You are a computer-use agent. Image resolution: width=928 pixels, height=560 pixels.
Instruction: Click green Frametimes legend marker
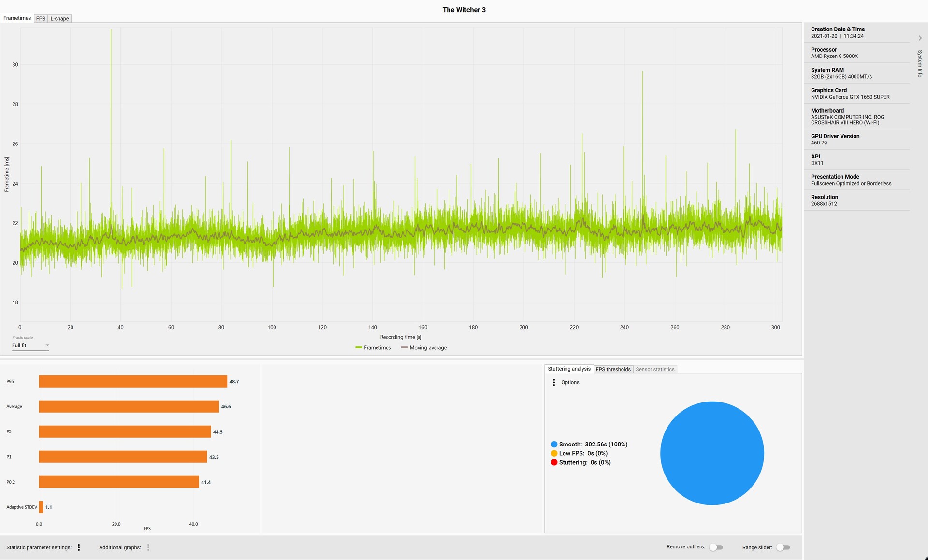(x=359, y=348)
